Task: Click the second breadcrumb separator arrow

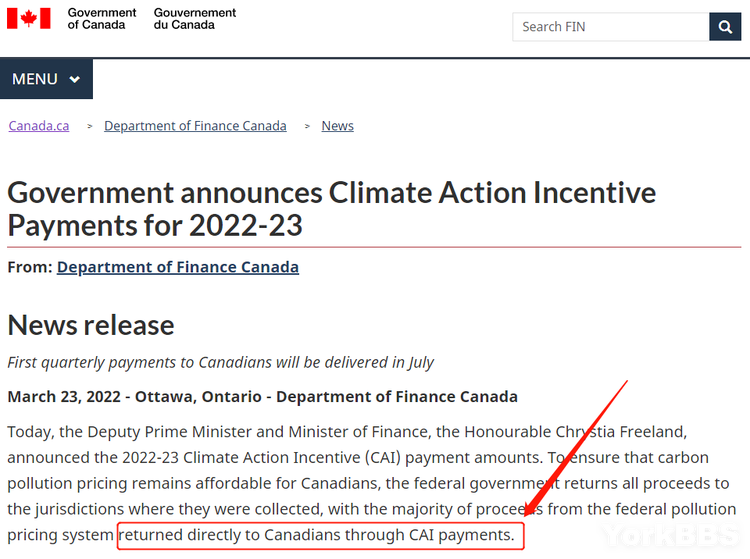Action: point(307,126)
